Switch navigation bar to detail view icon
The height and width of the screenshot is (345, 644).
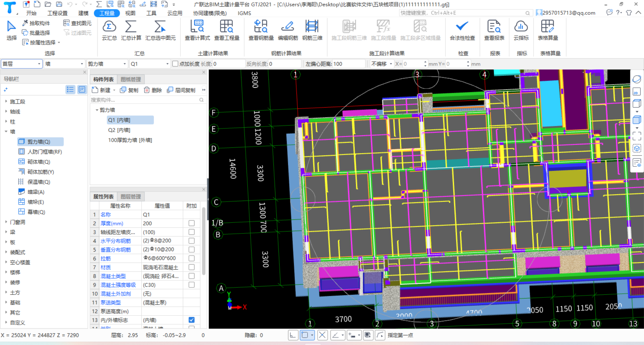[x=82, y=89]
